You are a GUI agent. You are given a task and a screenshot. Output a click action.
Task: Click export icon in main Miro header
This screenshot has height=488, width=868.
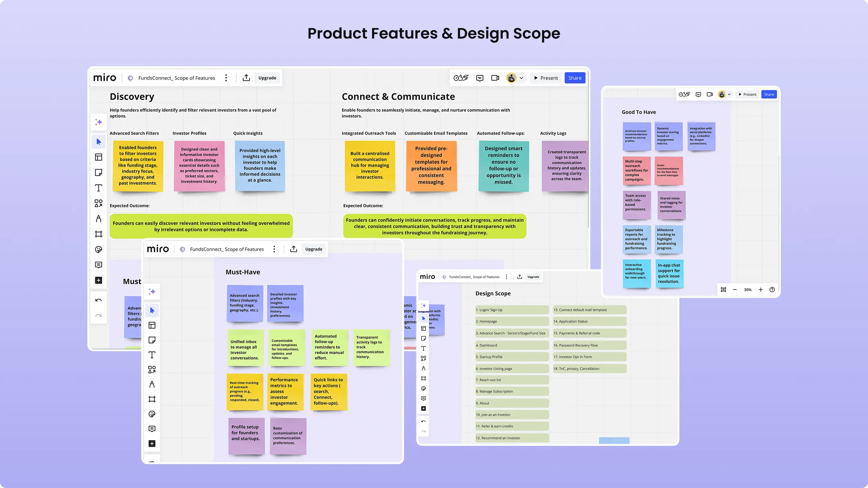246,78
